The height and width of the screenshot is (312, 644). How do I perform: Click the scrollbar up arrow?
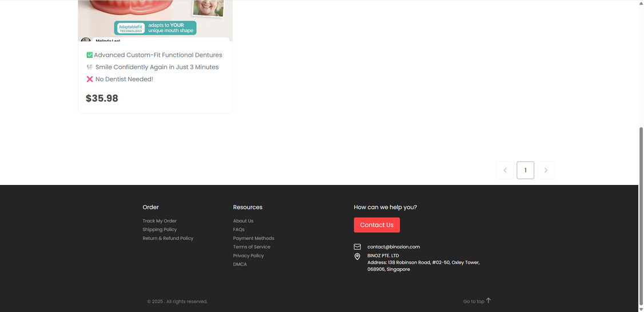tap(641, 3)
